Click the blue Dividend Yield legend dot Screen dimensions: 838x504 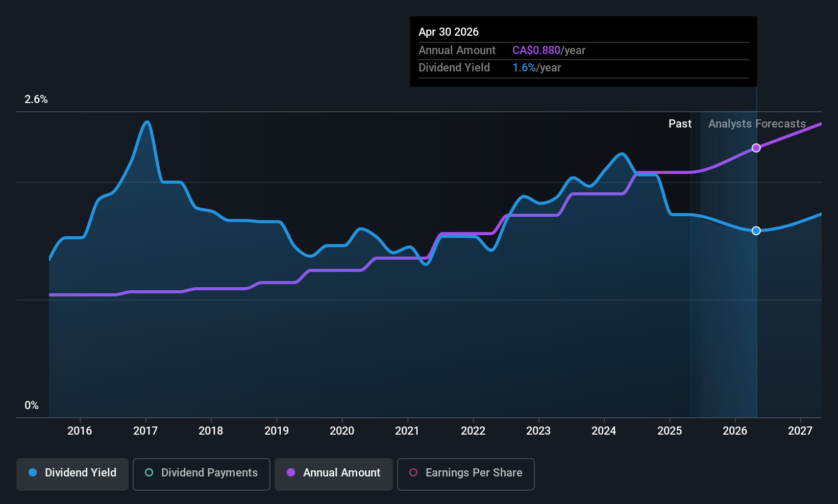[33, 473]
